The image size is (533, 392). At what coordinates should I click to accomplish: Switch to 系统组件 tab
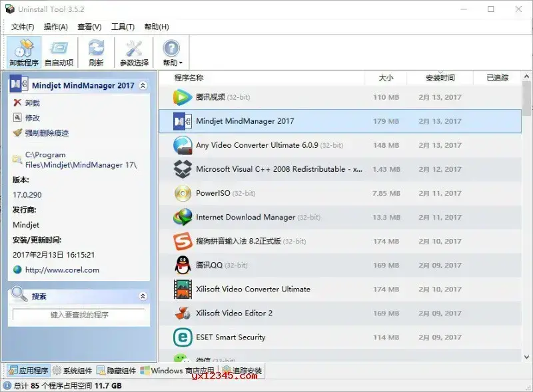(x=73, y=371)
